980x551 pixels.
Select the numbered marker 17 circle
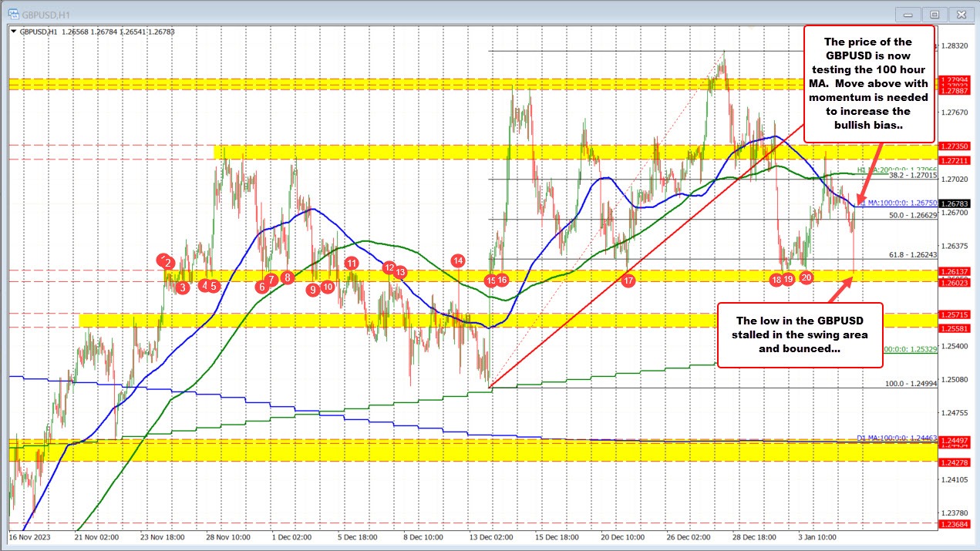(x=628, y=281)
